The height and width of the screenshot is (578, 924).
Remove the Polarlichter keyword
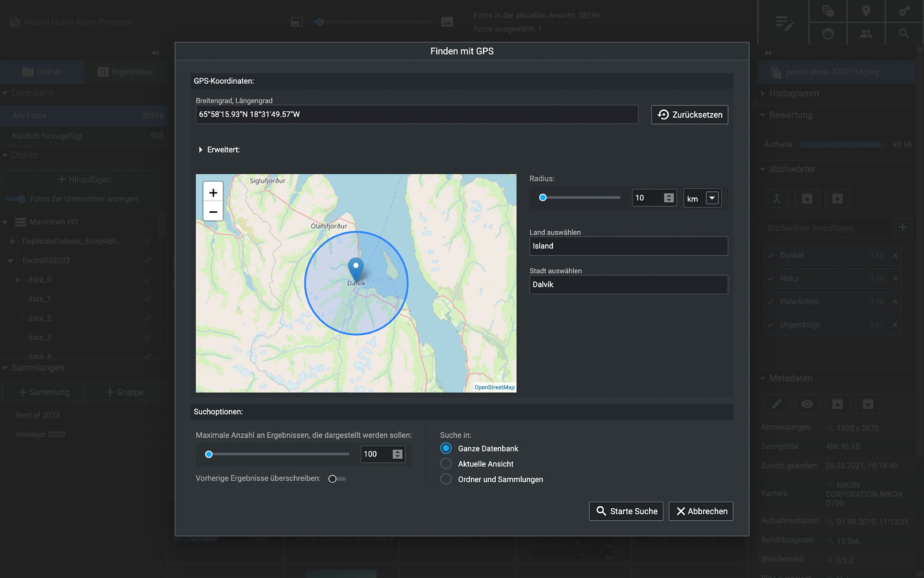[895, 301]
